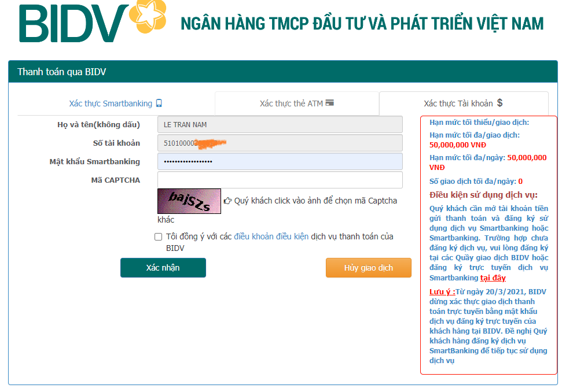Click the card icon beside Xác thực thẻ ATM
573x392 pixels.
tap(330, 103)
